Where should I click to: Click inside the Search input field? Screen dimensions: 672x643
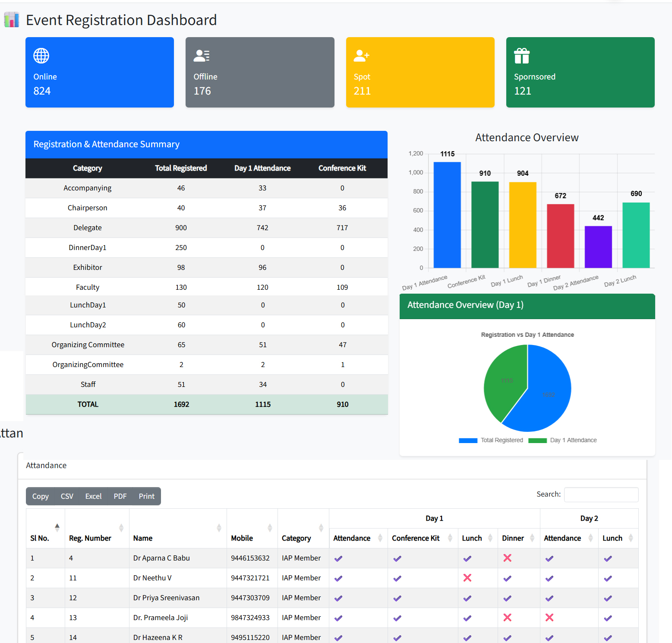(601, 494)
